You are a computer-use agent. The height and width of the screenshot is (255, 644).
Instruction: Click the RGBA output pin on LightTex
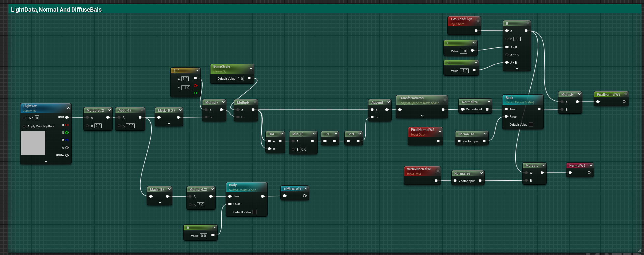[x=67, y=155]
